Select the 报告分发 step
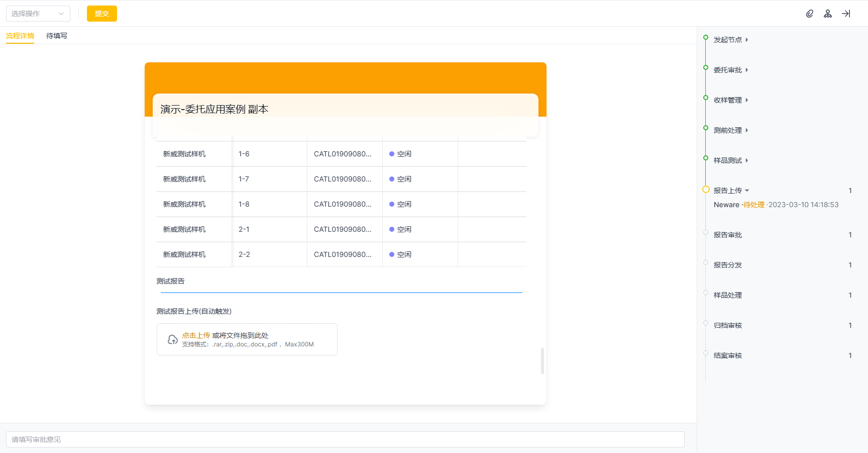This screenshot has width=868, height=453. (x=728, y=265)
